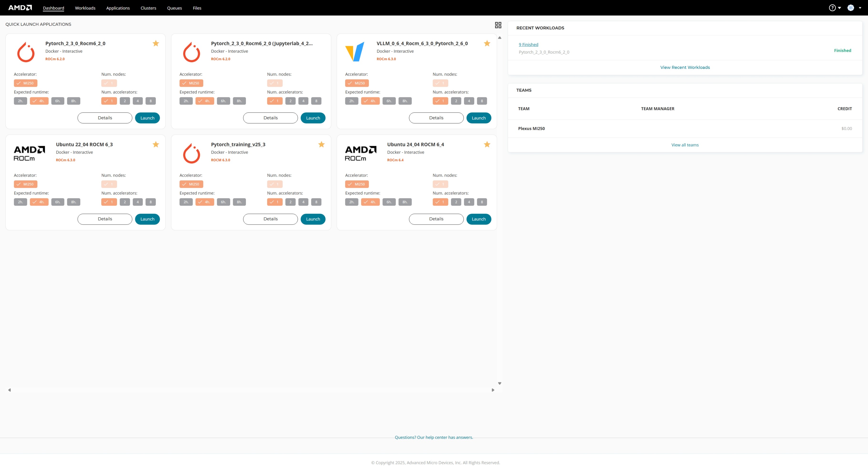Viewport: 868px width, 472px height.
Task: Click PyTorch logo on Pytorch_2_3_0_Rocm6_2_0 card
Action: (26, 52)
